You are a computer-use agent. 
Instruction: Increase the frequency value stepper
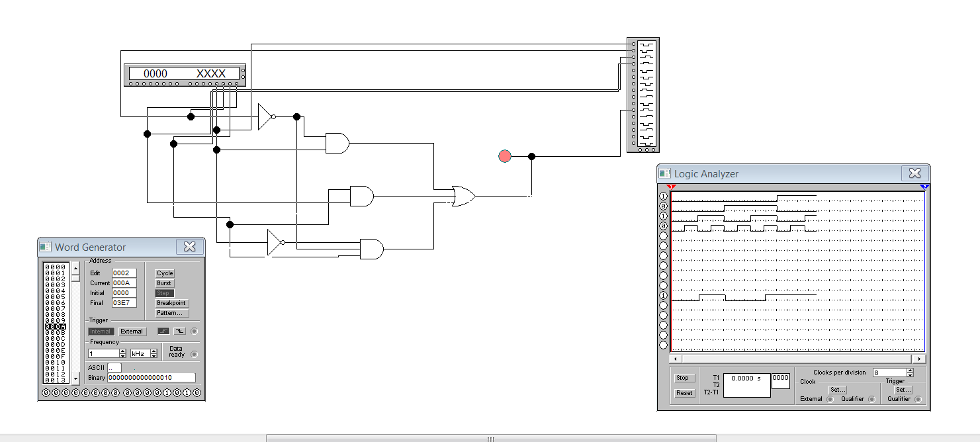(122, 351)
